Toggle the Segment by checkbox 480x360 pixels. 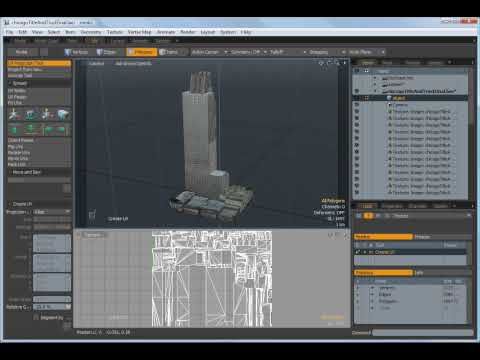(x=36, y=318)
